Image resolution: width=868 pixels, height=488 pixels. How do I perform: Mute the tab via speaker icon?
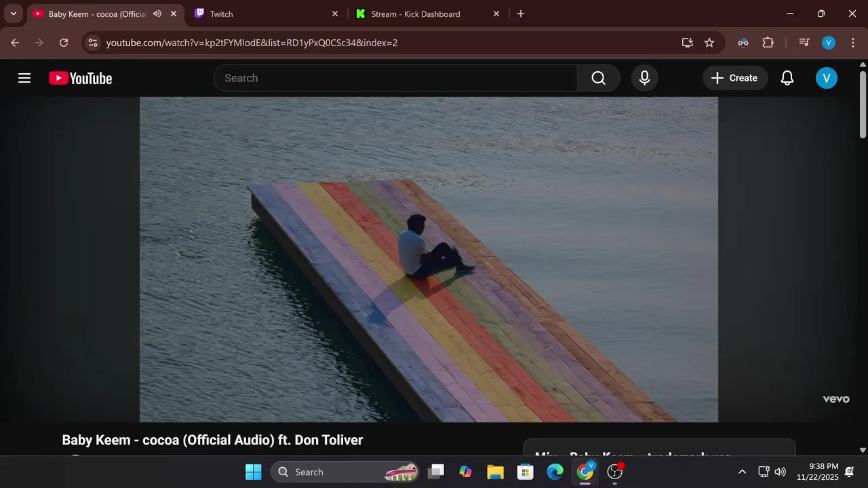157,14
